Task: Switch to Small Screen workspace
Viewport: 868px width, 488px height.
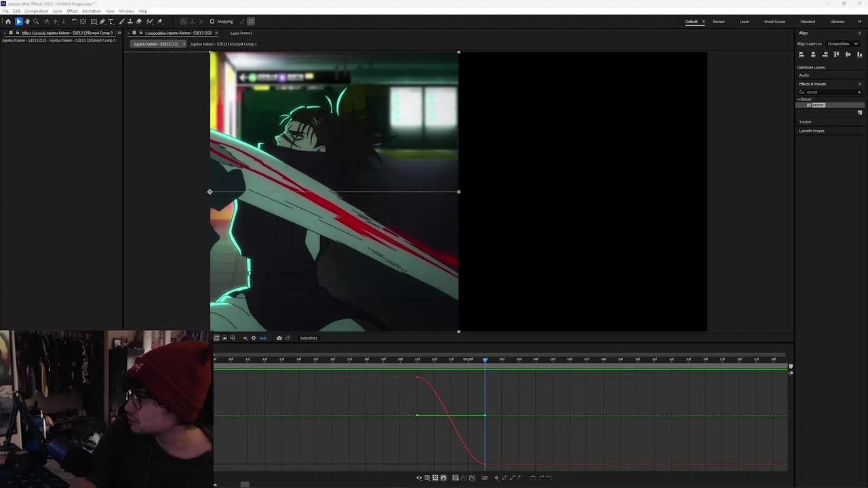Action: [774, 22]
